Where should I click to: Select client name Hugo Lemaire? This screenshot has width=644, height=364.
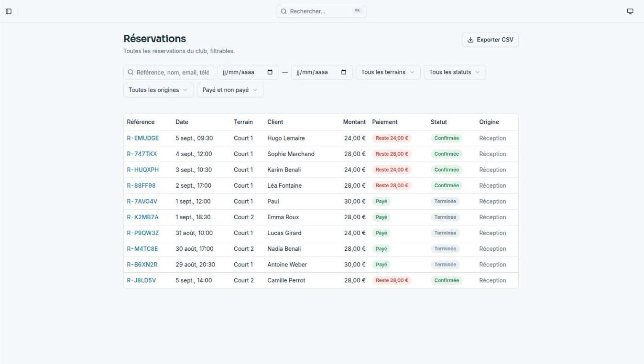tap(286, 138)
